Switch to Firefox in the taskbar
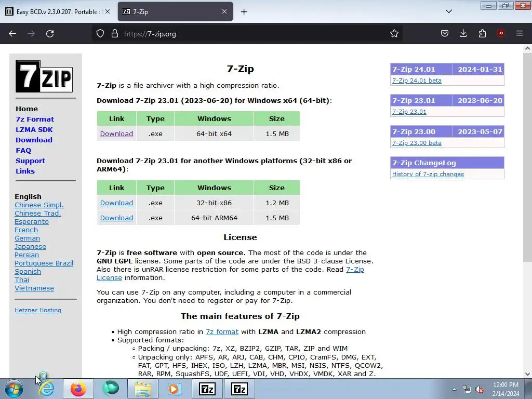 click(x=78, y=389)
